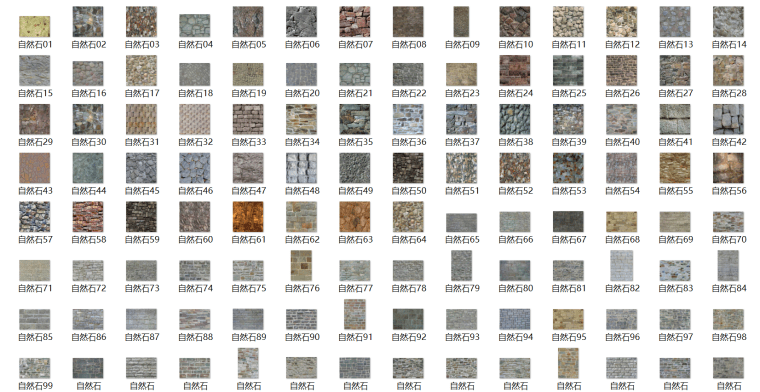
Task: Pick the 自然石91 tall brick thumbnail
Action: pyautogui.click(x=355, y=314)
